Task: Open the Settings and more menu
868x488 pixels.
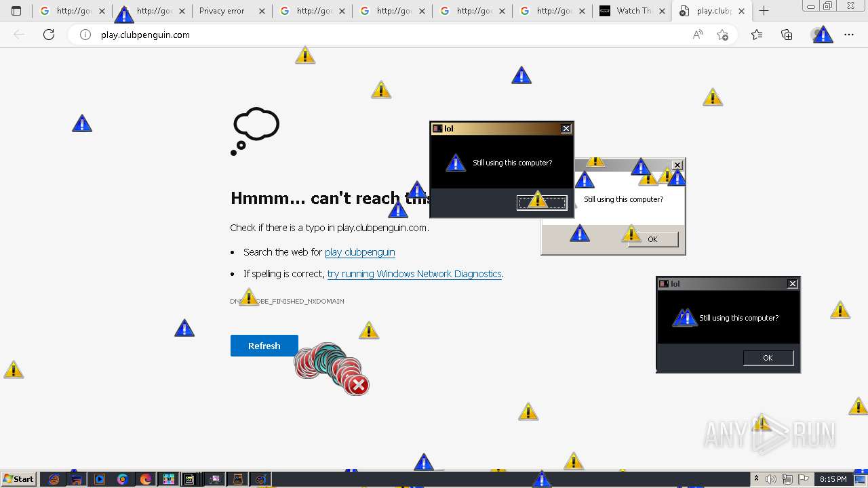Action: (x=849, y=35)
